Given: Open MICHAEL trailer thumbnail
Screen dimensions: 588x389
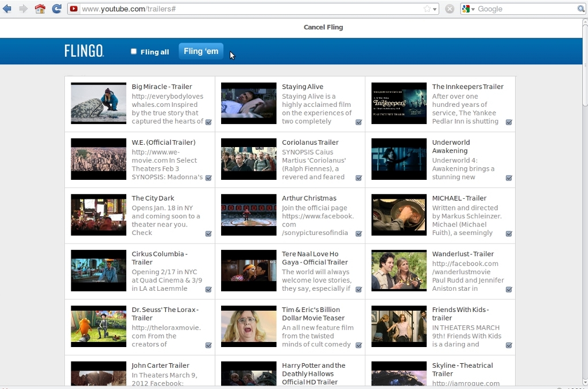Looking at the screenshot, I should 399,215.
